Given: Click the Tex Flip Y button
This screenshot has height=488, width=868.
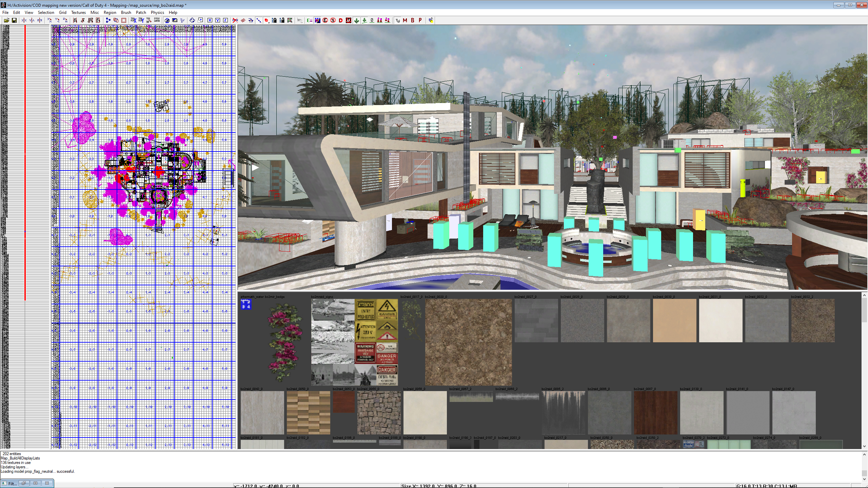Looking at the screenshot, I should pos(141,20).
